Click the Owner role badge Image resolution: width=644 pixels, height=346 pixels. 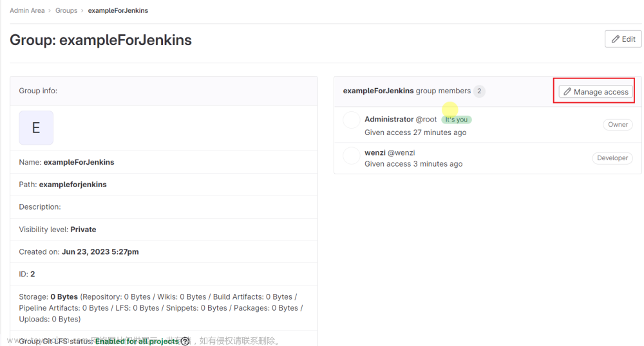pyautogui.click(x=618, y=125)
